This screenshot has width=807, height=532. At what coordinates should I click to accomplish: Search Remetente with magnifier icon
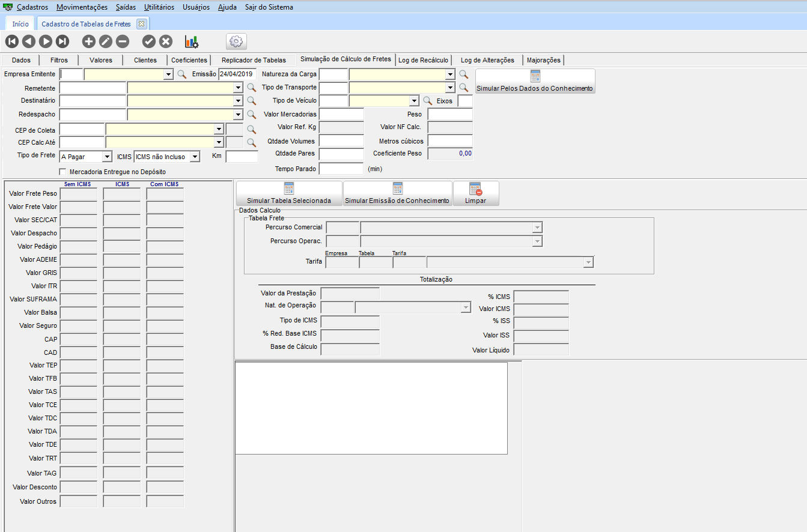coord(251,88)
